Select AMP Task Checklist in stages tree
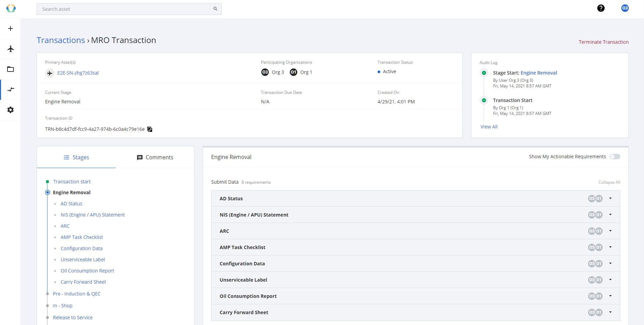The height and width of the screenshot is (325, 644). pyautogui.click(x=82, y=237)
